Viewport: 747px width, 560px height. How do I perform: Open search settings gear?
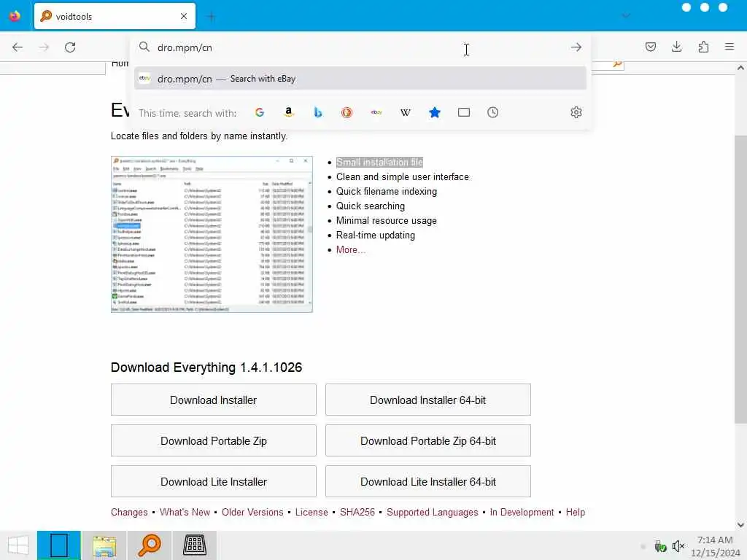576,112
